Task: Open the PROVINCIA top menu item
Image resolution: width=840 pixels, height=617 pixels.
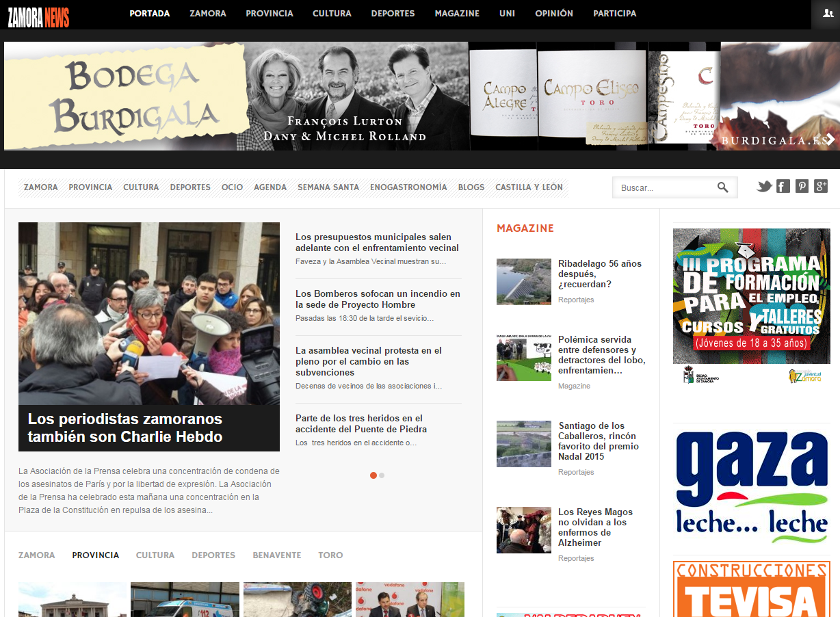Action: click(x=270, y=14)
